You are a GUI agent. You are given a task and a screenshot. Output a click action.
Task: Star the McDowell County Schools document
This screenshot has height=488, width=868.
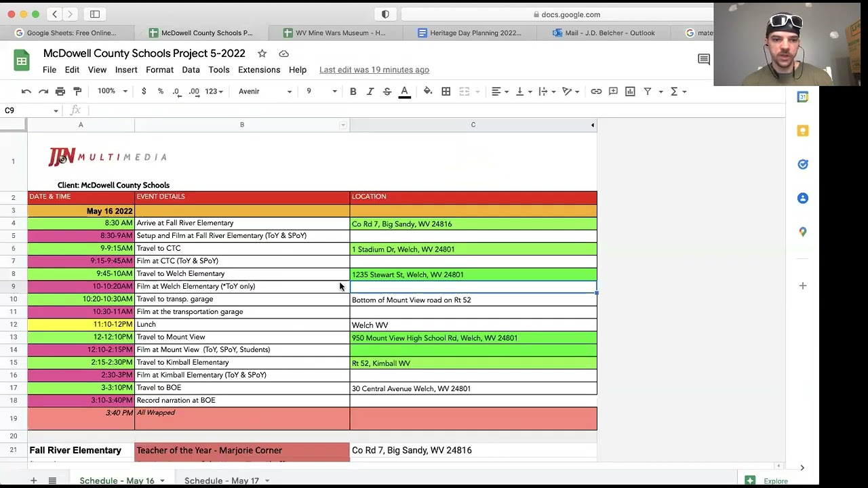pyautogui.click(x=262, y=54)
